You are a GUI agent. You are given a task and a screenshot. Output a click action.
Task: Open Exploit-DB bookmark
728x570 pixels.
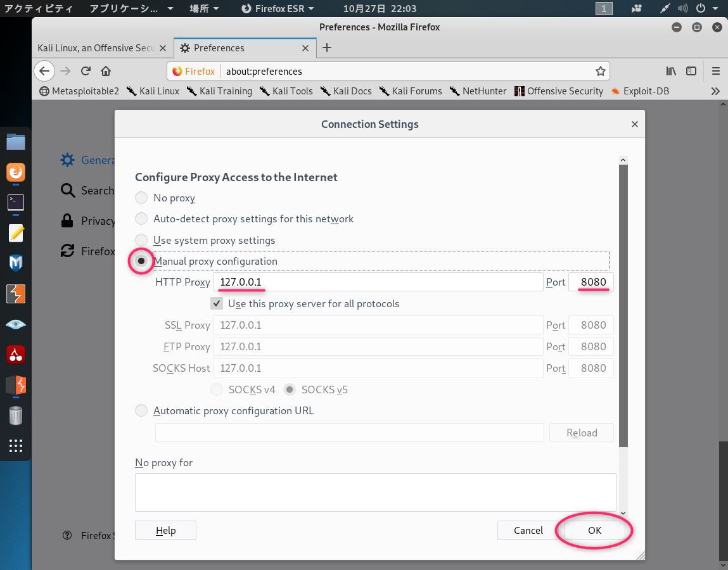click(641, 91)
